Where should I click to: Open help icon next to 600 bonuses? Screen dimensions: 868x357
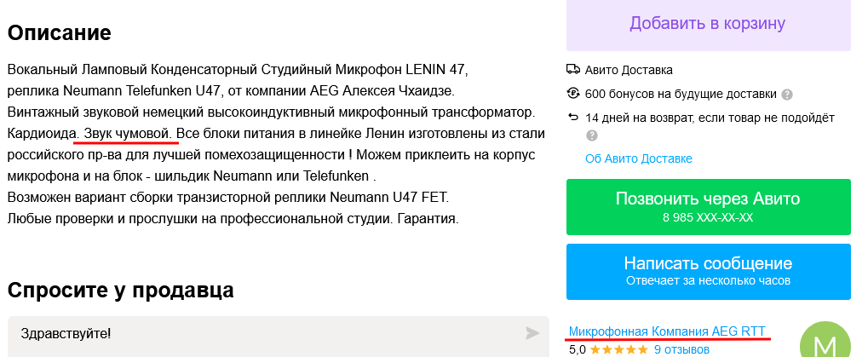click(x=787, y=95)
